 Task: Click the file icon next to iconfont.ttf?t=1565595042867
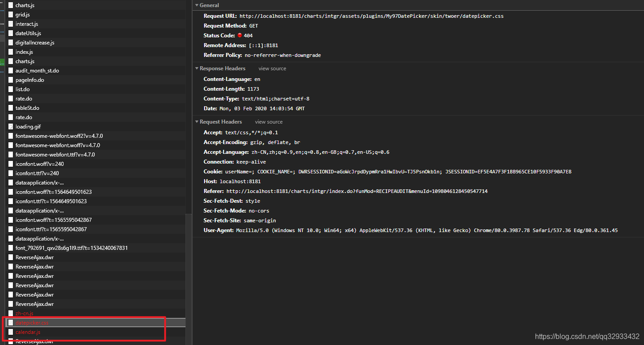(11, 229)
